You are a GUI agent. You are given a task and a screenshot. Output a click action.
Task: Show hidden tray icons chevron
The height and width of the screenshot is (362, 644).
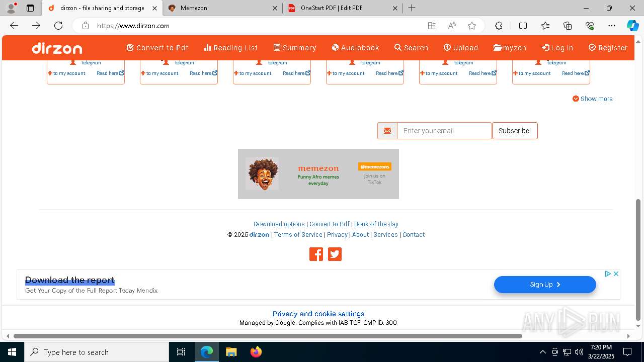tap(542, 352)
